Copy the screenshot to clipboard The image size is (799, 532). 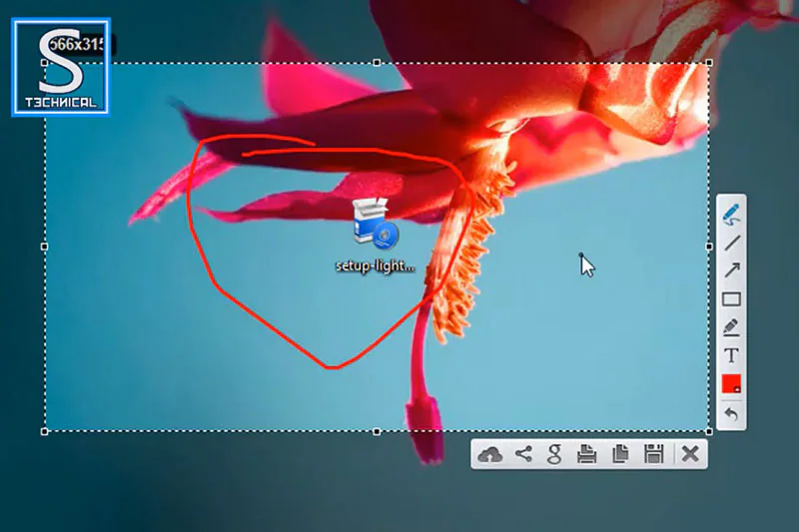click(x=620, y=453)
